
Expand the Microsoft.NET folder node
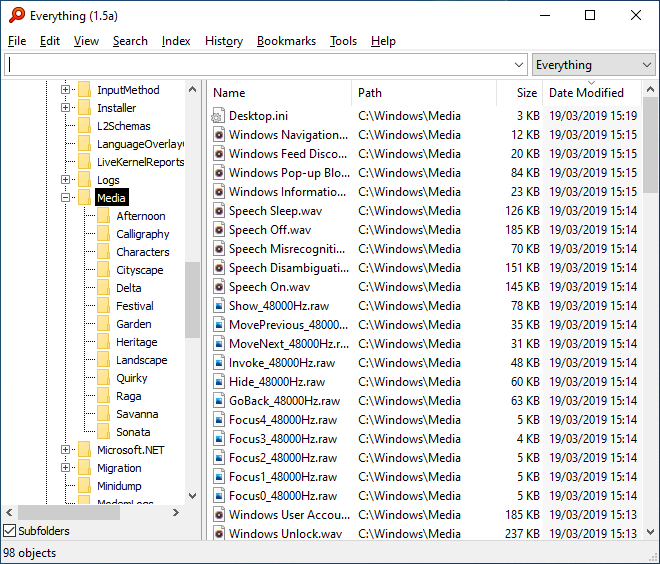click(65, 450)
